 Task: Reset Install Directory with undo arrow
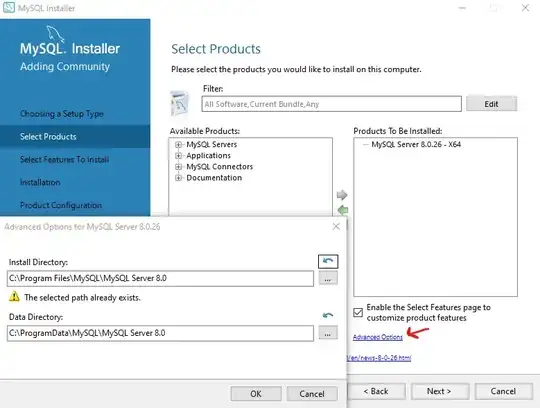coord(328,261)
